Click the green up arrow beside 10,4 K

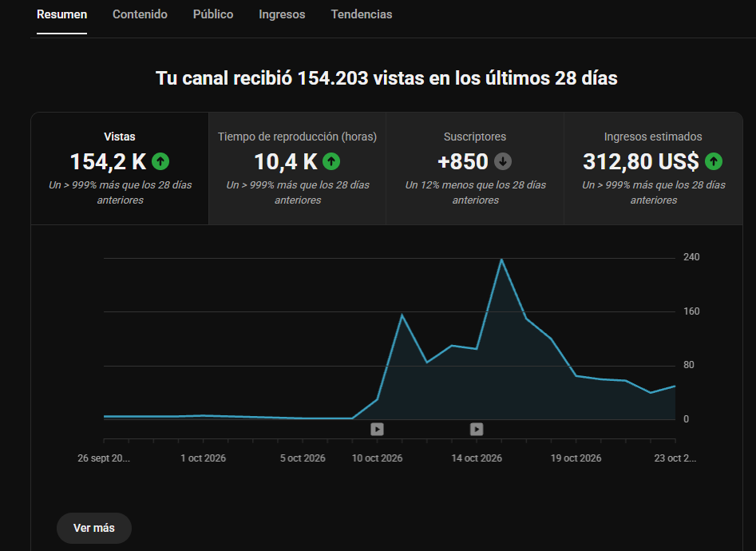pos(331,161)
